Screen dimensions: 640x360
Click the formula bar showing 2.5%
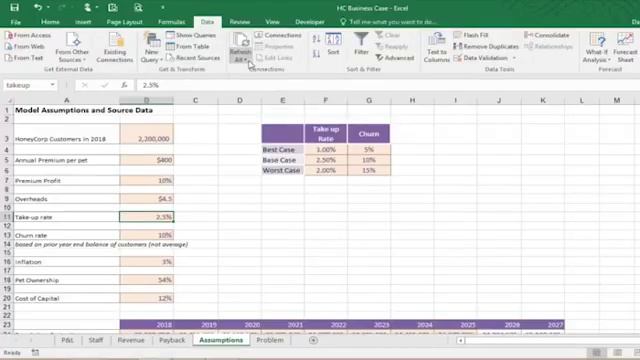point(388,85)
